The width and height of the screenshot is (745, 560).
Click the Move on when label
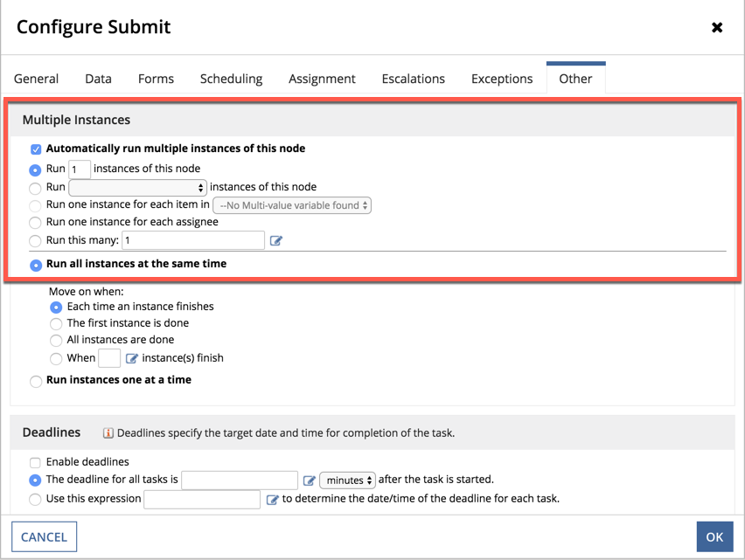click(86, 292)
